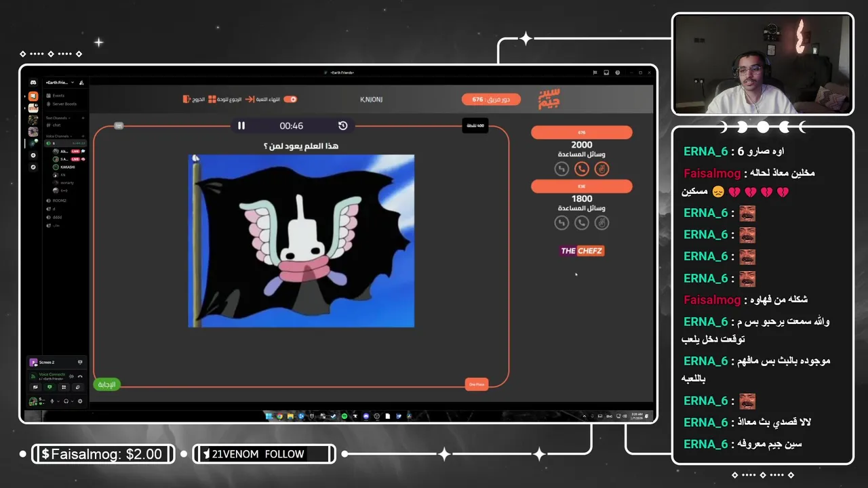
Task: Open the Windows Start menu
Action: point(269,416)
